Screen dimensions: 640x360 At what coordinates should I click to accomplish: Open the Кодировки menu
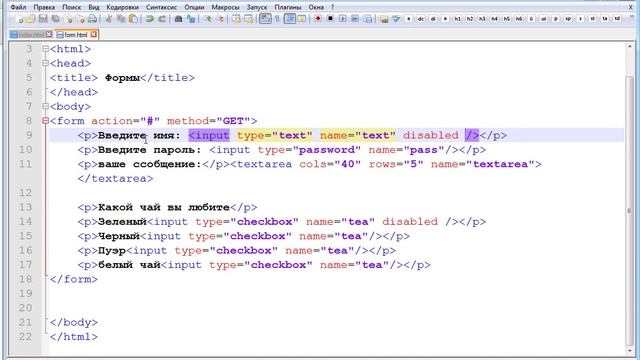(x=122, y=7)
